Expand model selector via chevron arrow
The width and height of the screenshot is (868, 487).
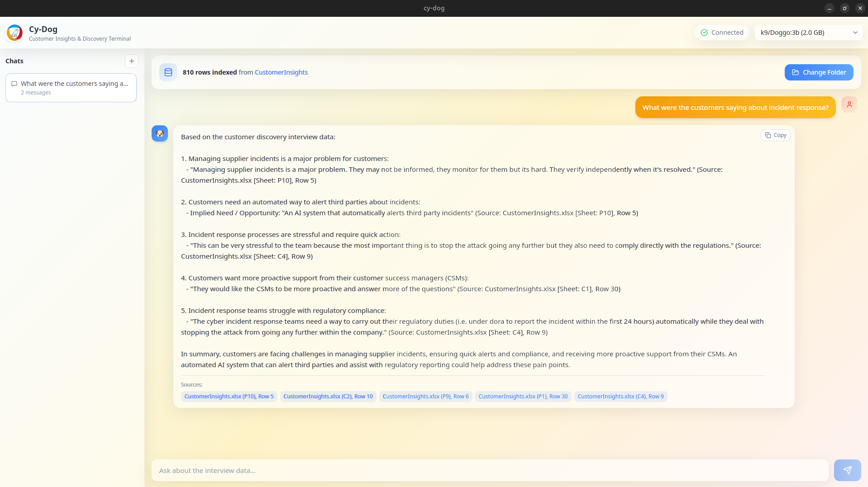(x=855, y=33)
